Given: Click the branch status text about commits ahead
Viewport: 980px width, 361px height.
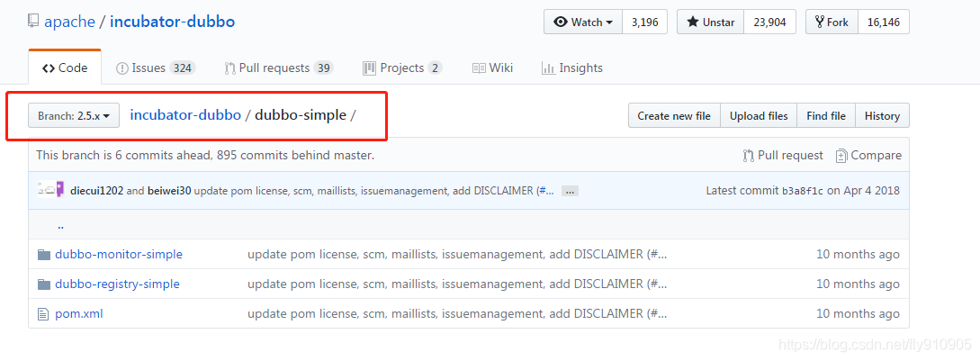Looking at the screenshot, I should coord(205,155).
